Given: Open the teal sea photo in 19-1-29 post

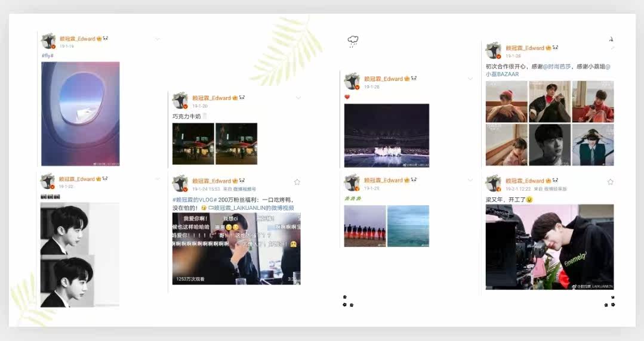Looking at the screenshot, I should 408,226.
